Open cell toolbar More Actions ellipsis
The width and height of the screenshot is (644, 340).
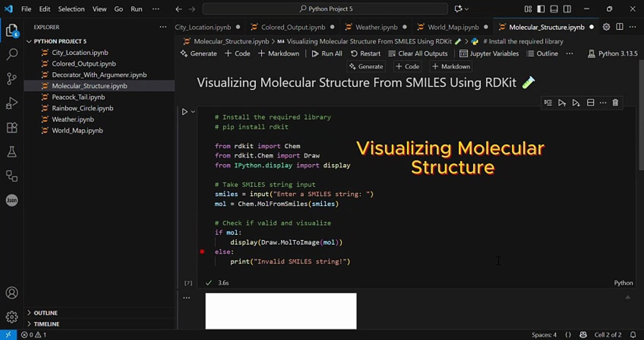tap(603, 102)
